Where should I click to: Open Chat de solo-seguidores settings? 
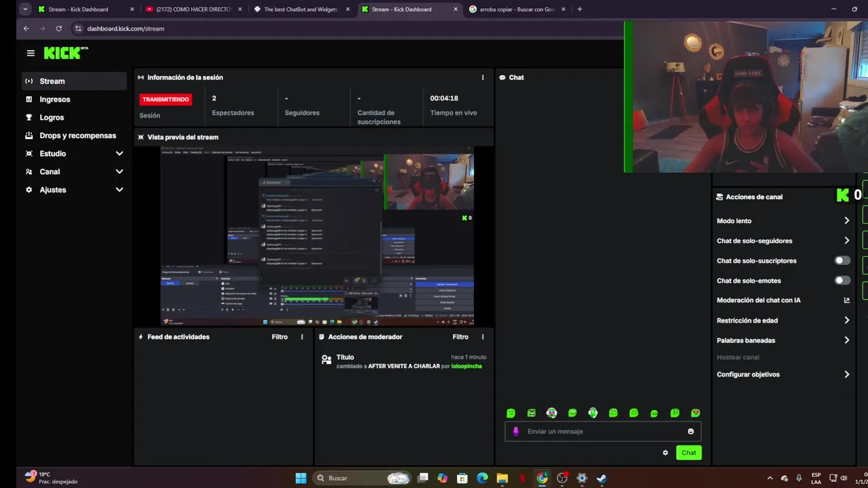783,241
